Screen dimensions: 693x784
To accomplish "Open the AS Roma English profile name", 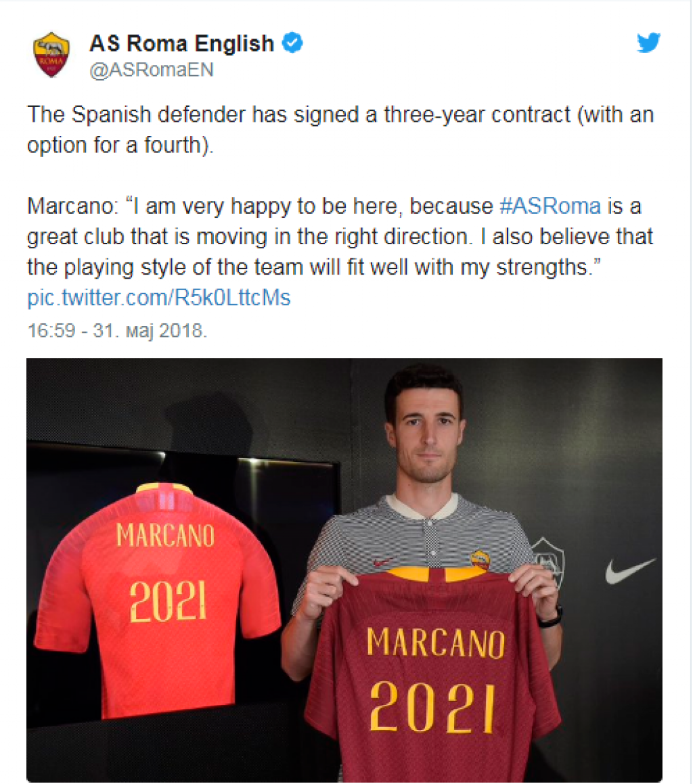I will (x=181, y=43).
